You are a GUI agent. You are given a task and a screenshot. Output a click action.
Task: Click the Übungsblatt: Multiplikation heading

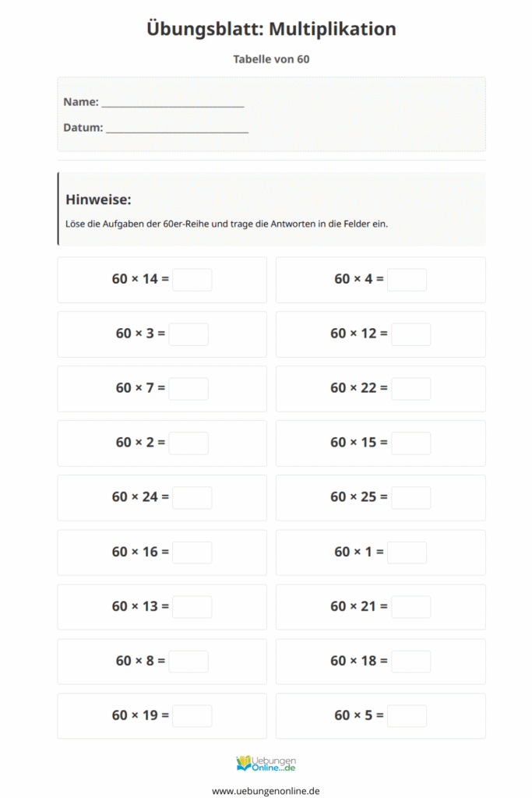pos(271,29)
